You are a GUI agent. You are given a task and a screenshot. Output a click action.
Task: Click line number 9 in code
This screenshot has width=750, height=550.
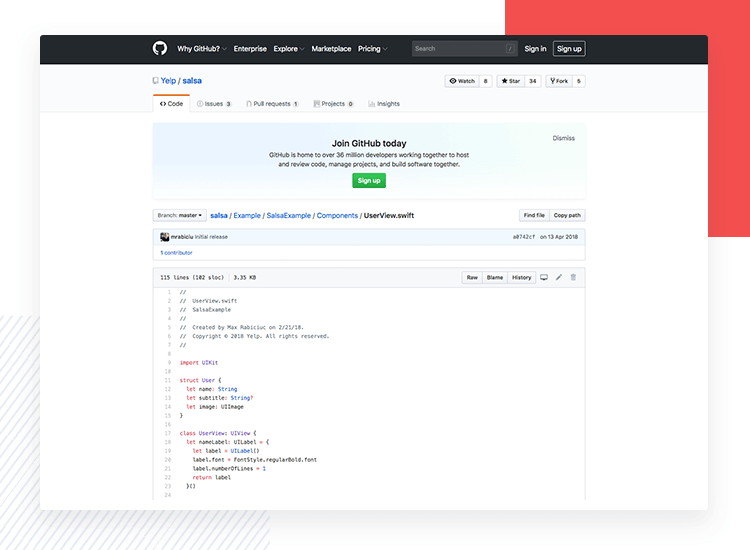coord(169,363)
